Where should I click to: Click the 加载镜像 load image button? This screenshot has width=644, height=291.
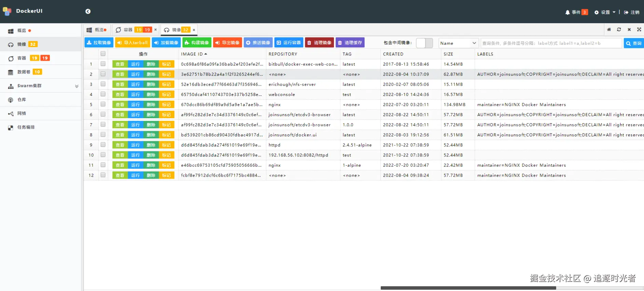coord(166,43)
